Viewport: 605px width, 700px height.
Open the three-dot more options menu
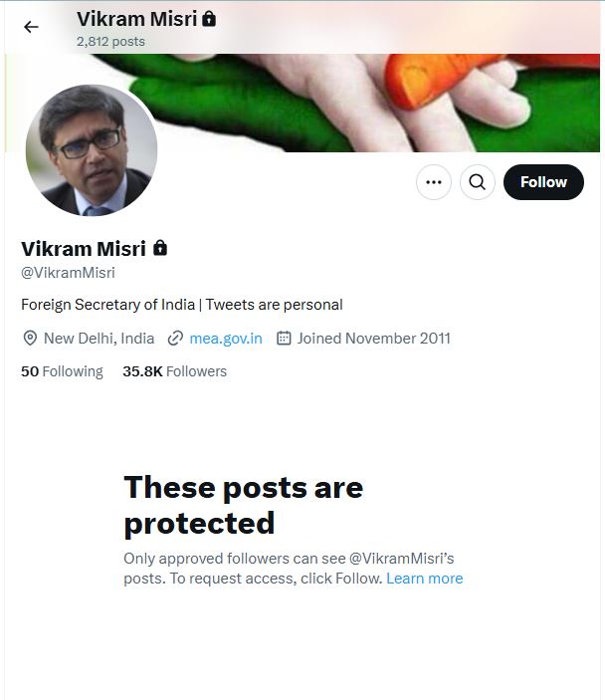(434, 182)
